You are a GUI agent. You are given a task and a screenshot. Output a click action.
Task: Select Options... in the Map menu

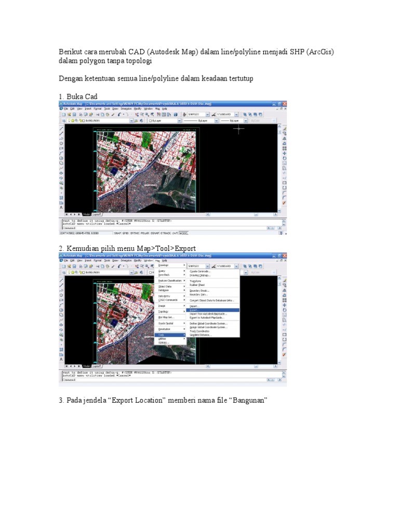click(170, 343)
